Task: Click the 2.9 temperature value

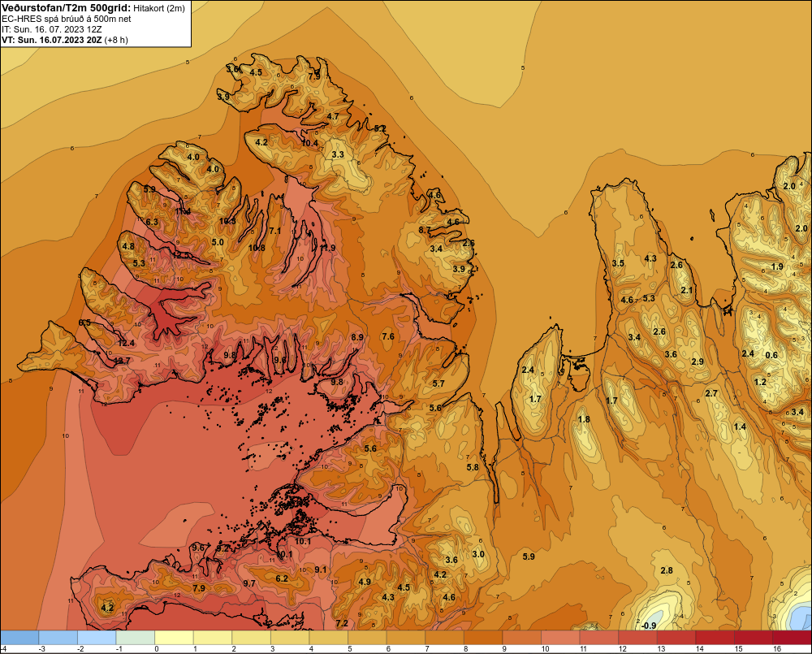Action: [698, 362]
